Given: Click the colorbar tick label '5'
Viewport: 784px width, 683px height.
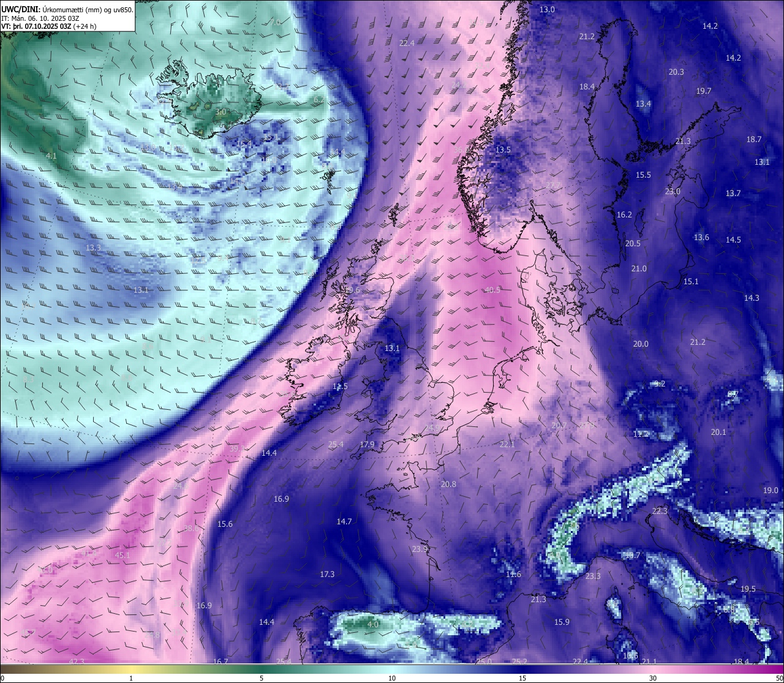Looking at the screenshot, I should click(x=262, y=678).
